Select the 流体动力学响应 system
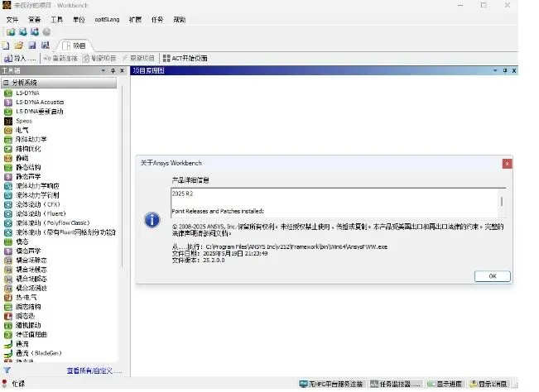 point(31,186)
